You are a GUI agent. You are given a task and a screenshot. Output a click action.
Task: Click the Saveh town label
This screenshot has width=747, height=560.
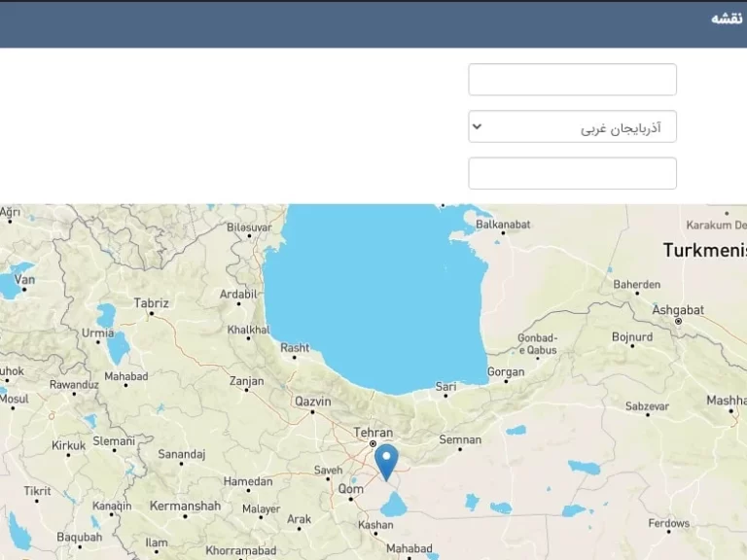tap(328, 471)
